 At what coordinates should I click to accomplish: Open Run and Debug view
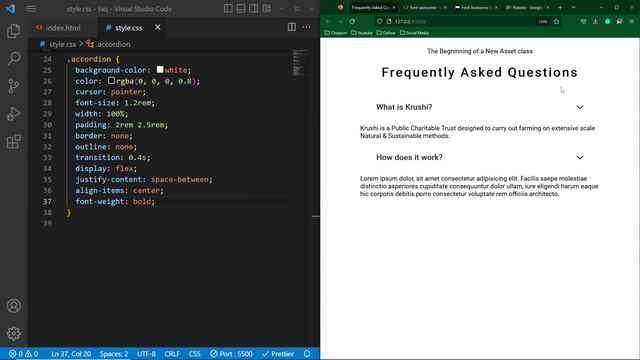coord(13,114)
